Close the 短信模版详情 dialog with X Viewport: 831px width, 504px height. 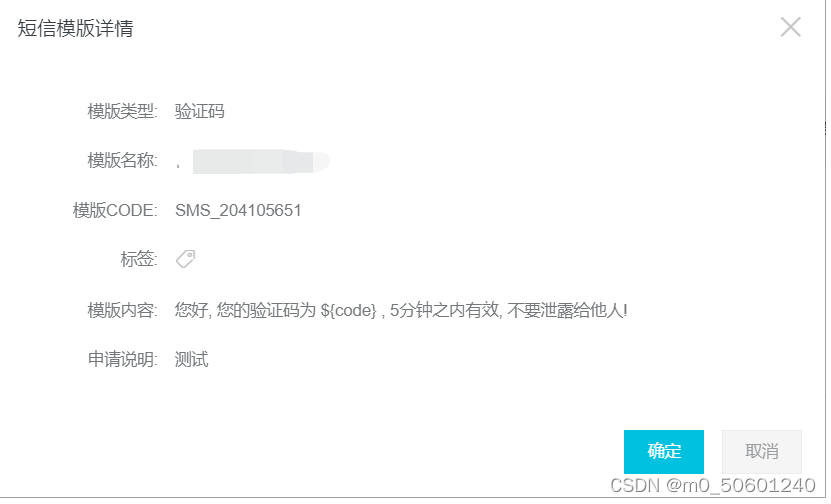[x=790, y=26]
